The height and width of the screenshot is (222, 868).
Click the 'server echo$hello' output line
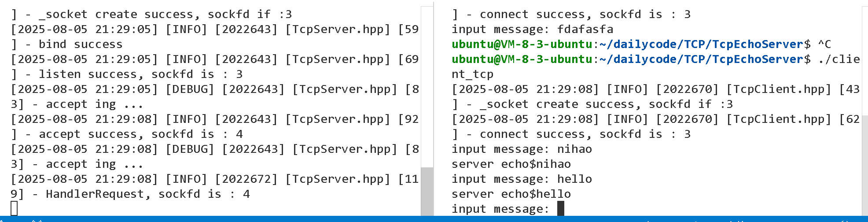click(511, 194)
